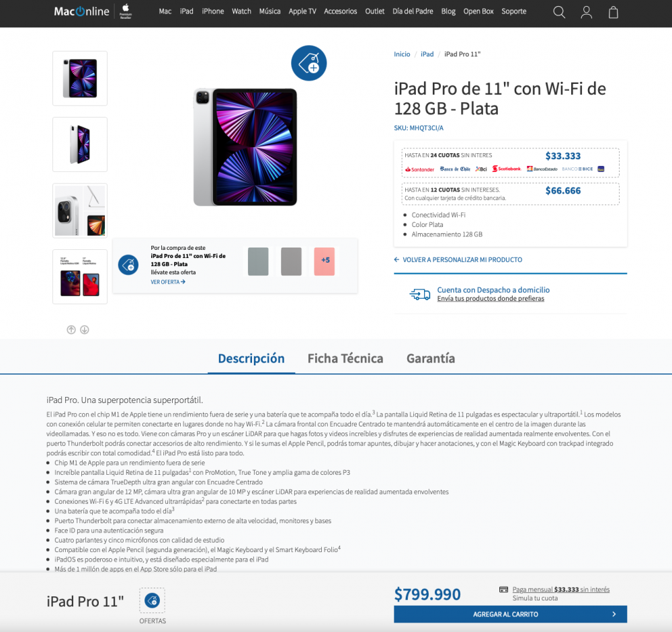The height and width of the screenshot is (632, 672).
Task: Click VER OFERTA link
Action: [168, 282]
